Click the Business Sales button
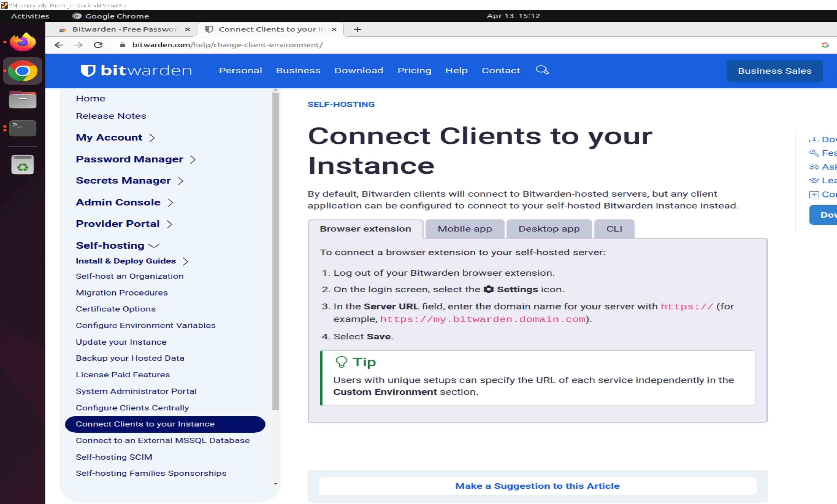The height and width of the screenshot is (504, 837). click(774, 71)
